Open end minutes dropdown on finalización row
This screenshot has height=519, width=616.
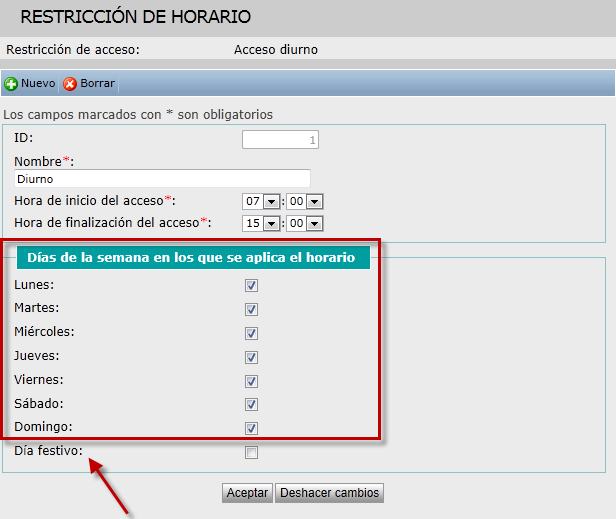pos(305,224)
